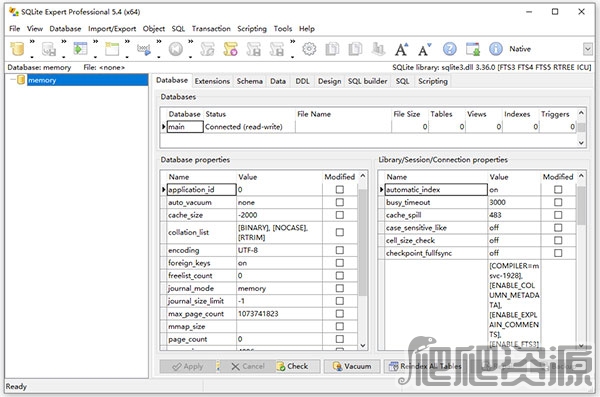Open the Transaction menu
This screenshot has height=397, width=600.
pos(211,29)
